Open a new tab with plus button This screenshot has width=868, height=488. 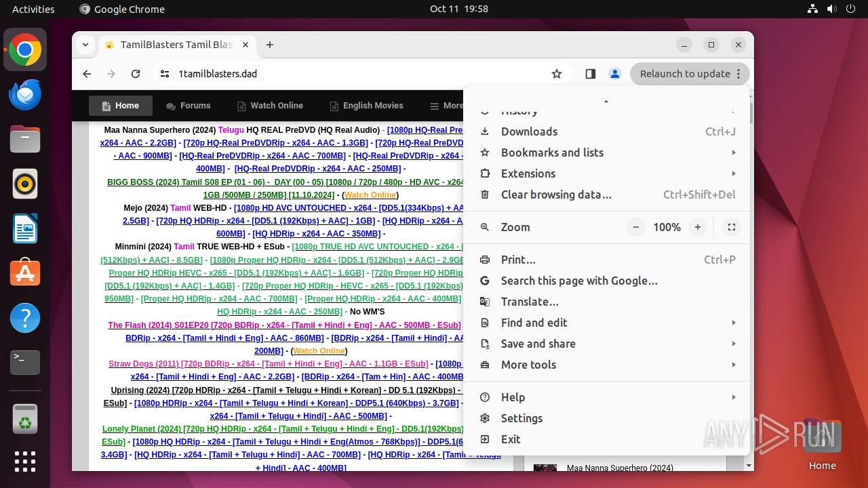point(270,45)
